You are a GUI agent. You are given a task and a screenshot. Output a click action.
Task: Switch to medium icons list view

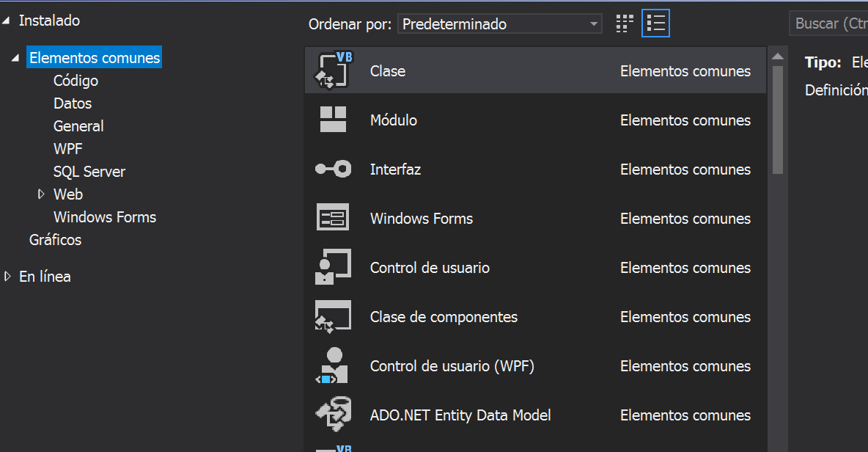click(x=655, y=23)
